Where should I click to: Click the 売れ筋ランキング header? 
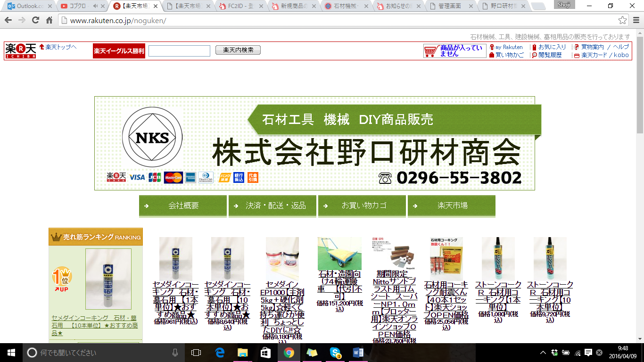95,237
